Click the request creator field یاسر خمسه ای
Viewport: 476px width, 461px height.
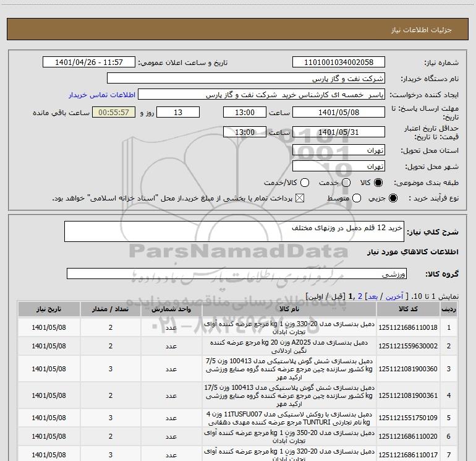(x=261, y=95)
